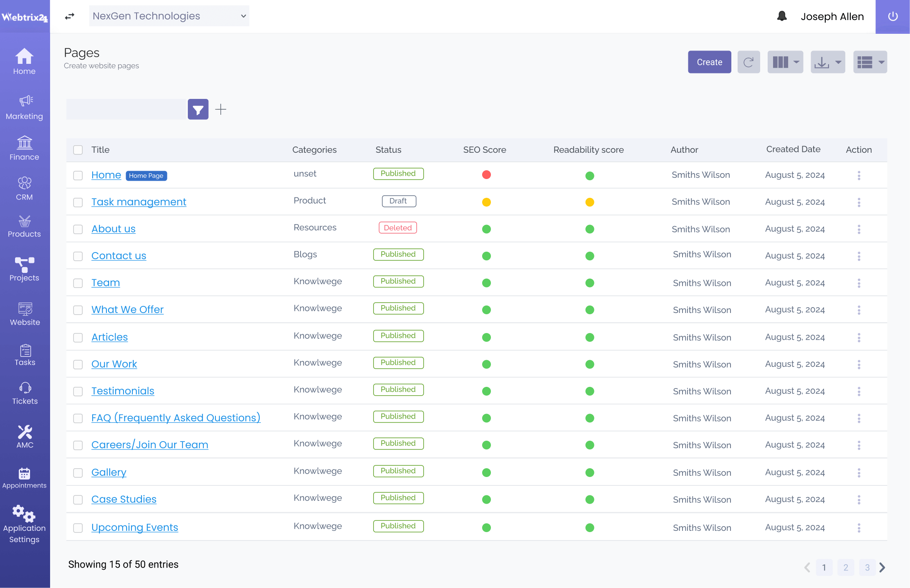The height and width of the screenshot is (588, 910).
Task: Open the Marketing module
Action: (x=24, y=107)
